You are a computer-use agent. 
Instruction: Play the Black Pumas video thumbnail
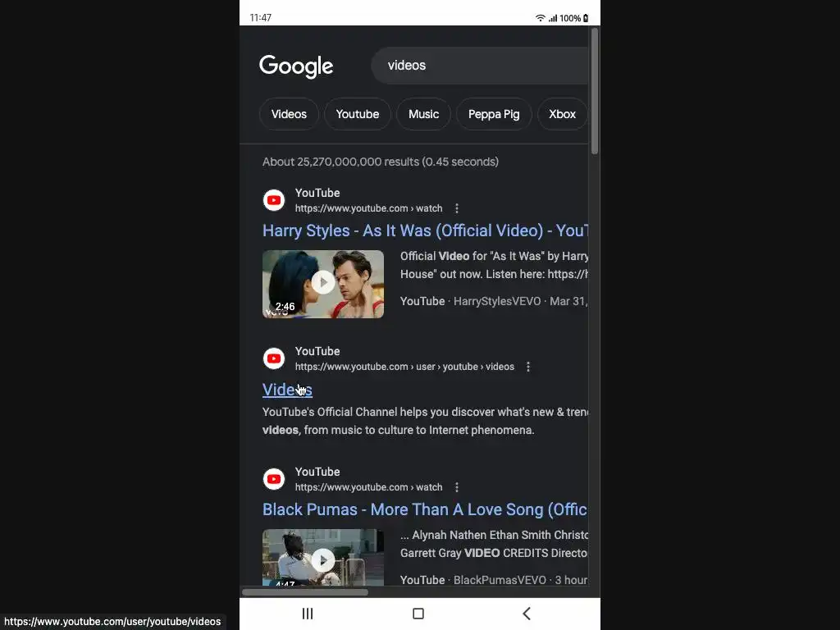[323, 558]
